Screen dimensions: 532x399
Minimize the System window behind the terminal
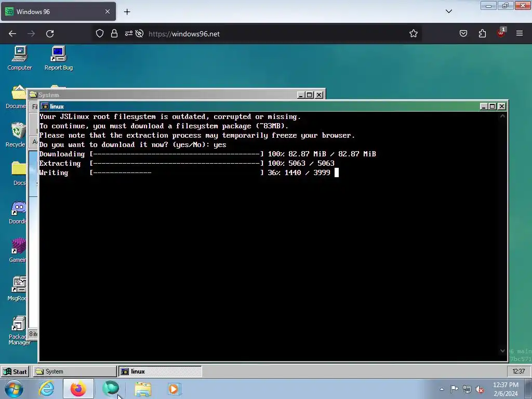[301, 95]
